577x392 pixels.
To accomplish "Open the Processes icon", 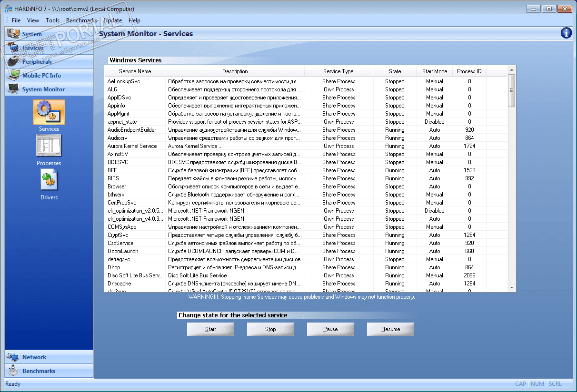I will click(x=49, y=146).
